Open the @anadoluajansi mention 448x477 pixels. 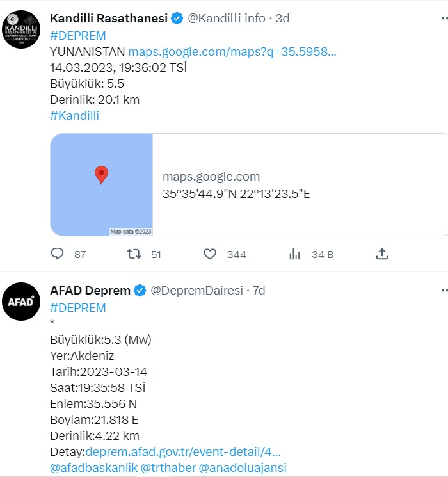243,468
